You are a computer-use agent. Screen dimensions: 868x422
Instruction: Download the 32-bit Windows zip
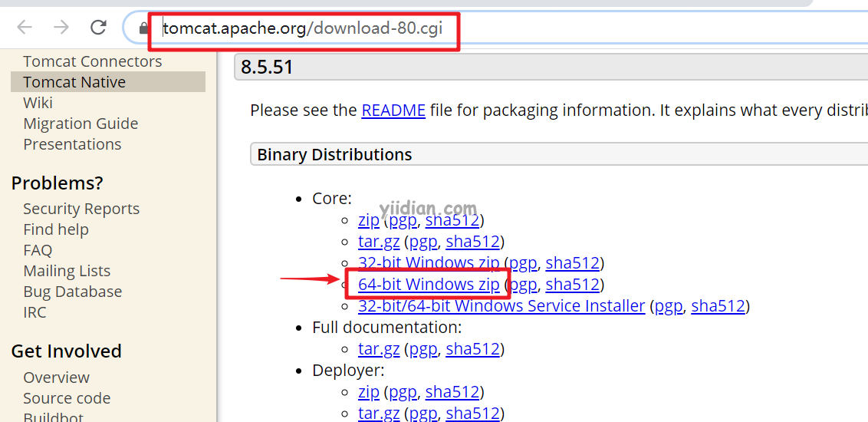[428, 263]
